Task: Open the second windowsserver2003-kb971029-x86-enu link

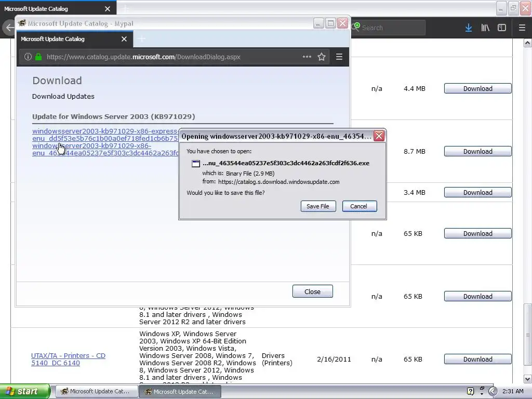Action: coord(105,149)
